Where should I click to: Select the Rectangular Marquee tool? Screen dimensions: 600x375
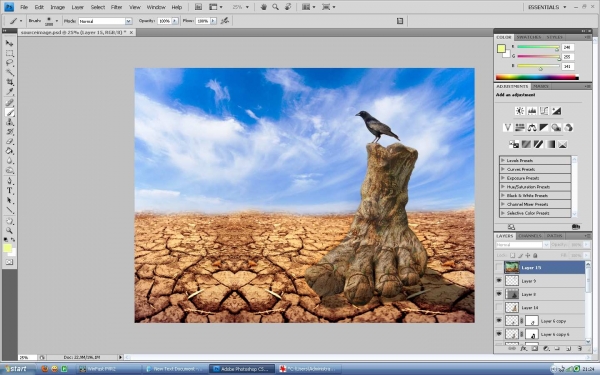click(9, 53)
